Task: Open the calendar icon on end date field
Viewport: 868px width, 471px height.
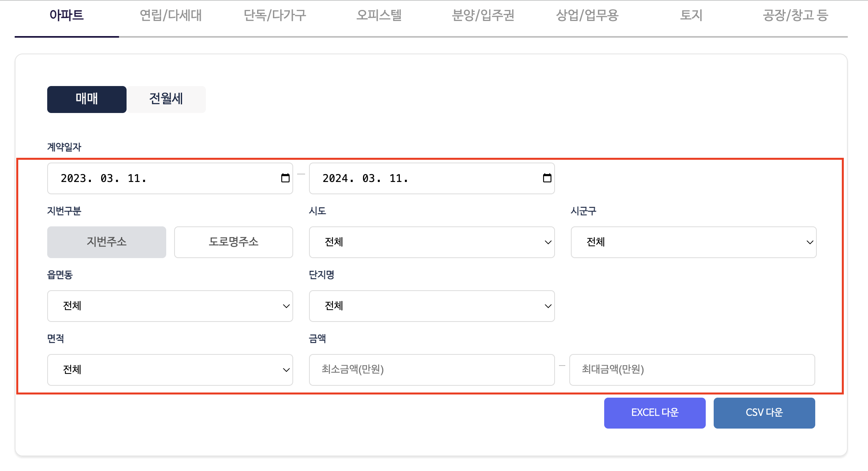Action: [547, 178]
